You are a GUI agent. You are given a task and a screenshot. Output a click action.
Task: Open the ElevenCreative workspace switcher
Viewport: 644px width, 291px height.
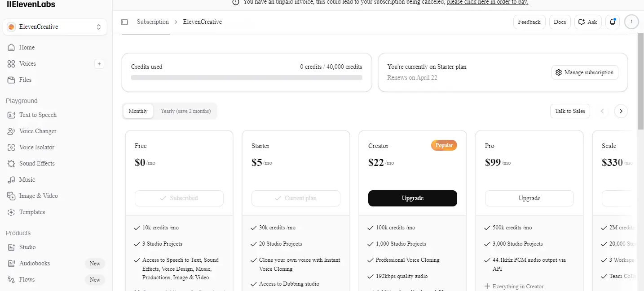55,27
